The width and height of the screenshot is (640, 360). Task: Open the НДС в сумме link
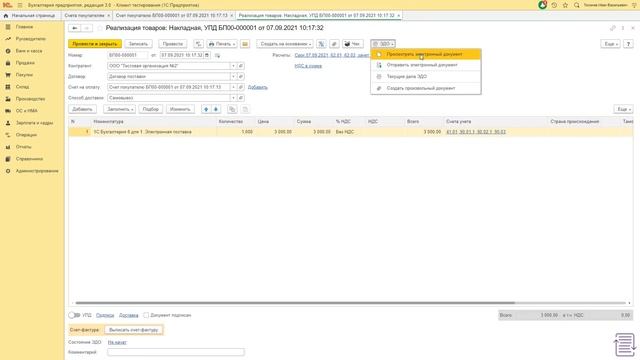(308, 66)
